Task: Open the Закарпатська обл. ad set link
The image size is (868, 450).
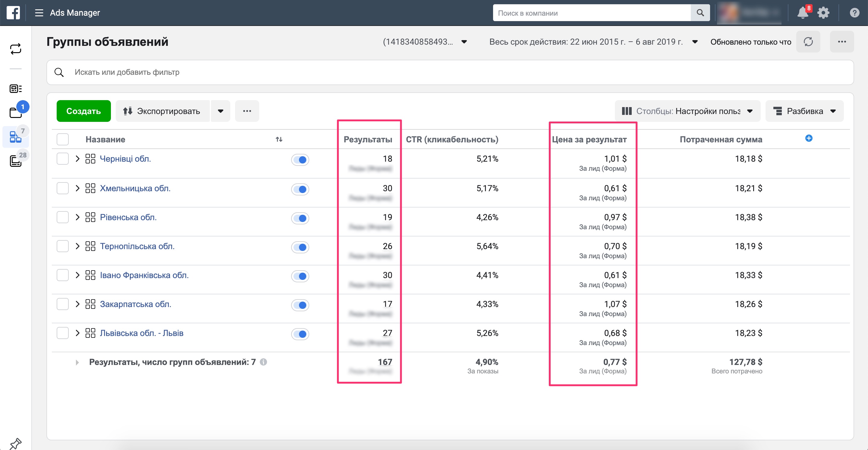Action: (135, 304)
